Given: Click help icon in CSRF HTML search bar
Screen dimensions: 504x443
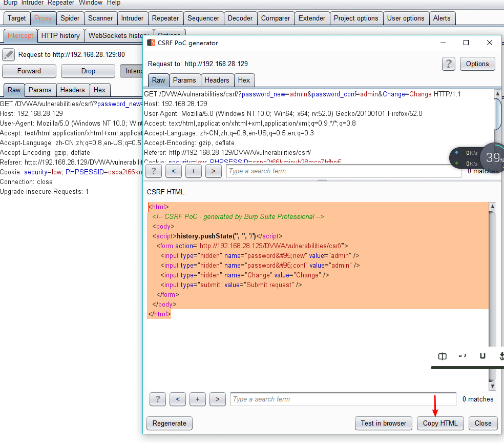Looking at the screenshot, I should (x=158, y=399).
